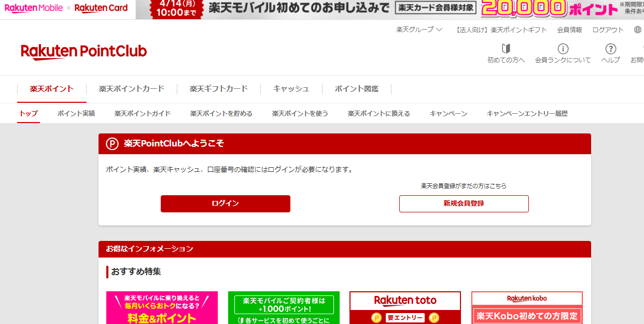Click the login-required notice text

pos(229,169)
